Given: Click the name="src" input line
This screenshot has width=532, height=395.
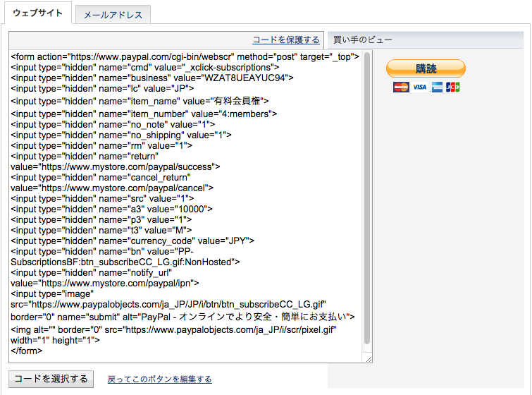Looking at the screenshot, I should click(x=102, y=198).
